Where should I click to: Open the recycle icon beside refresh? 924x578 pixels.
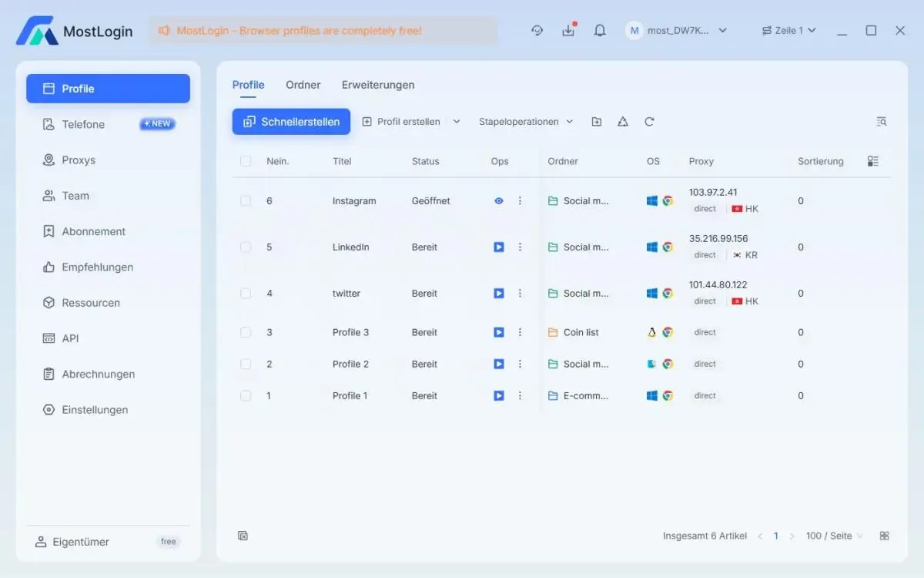pos(623,122)
